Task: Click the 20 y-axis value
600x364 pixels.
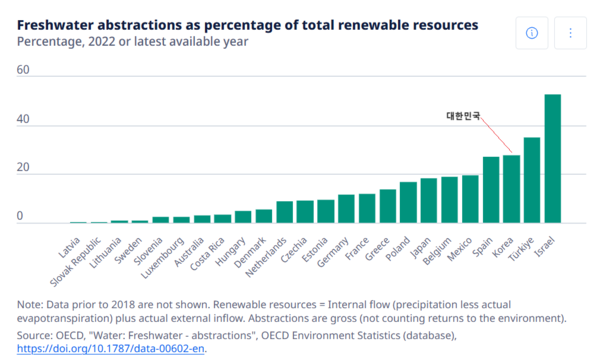Action: [23, 167]
